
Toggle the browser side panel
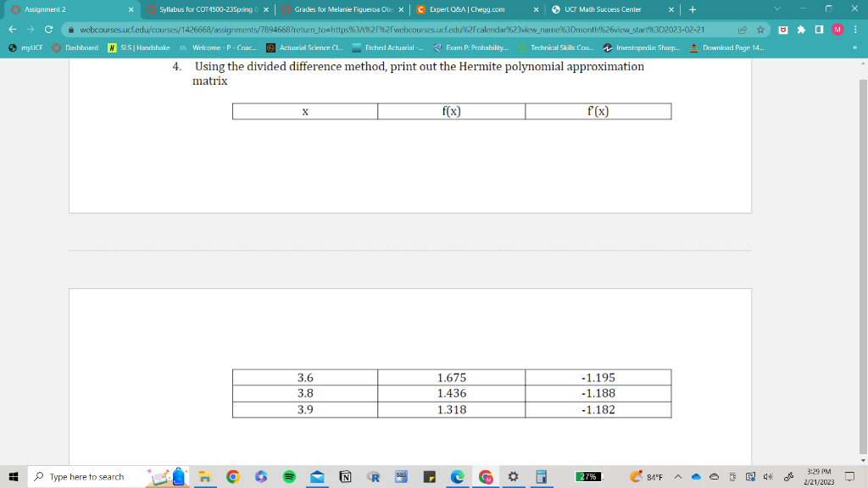coord(820,30)
